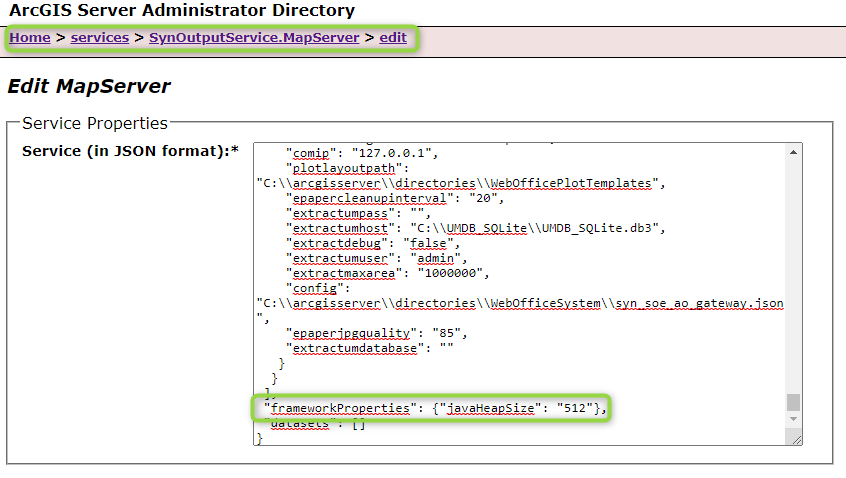Click the textarea vertical scrollbar thumb
846x478 pixels.
point(794,402)
